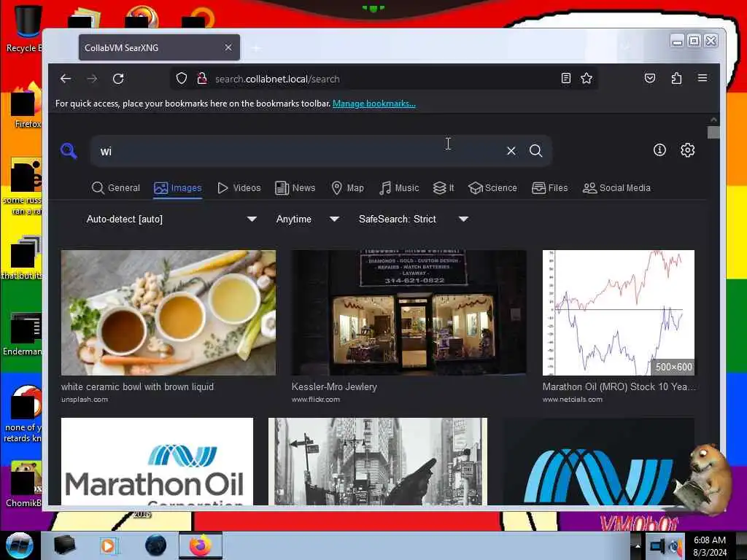
Task: Switch to the Map category tab
Action: [347, 188]
